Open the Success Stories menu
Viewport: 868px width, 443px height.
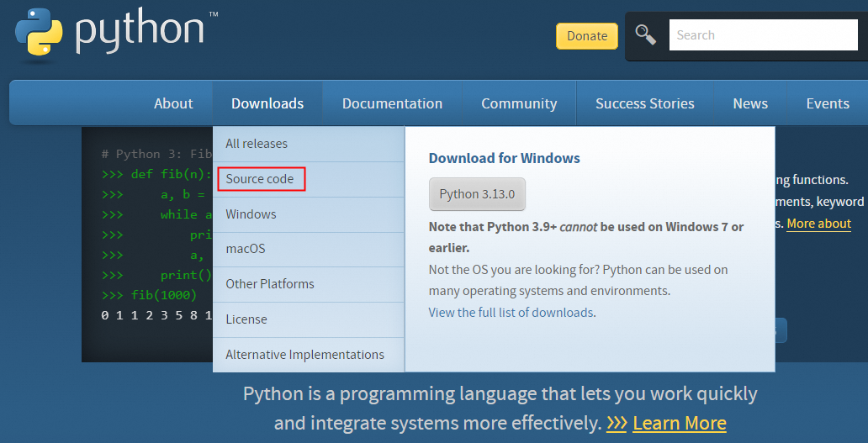pos(644,103)
